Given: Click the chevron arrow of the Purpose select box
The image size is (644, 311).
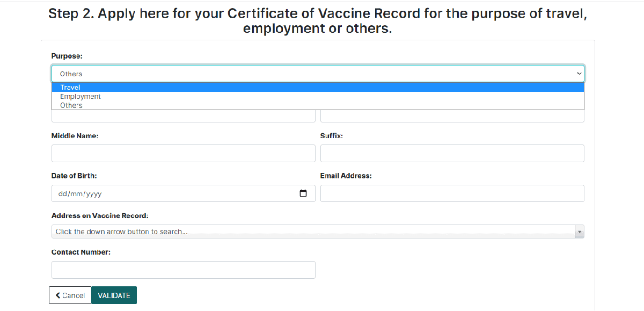Looking at the screenshot, I should 579,74.
